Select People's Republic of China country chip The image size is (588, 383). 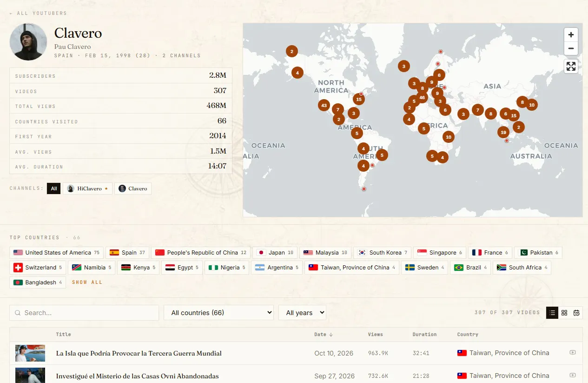pyautogui.click(x=201, y=253)
